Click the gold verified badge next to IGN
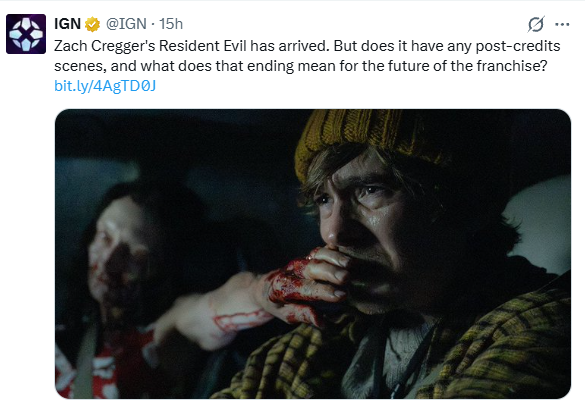 point(92,25)
